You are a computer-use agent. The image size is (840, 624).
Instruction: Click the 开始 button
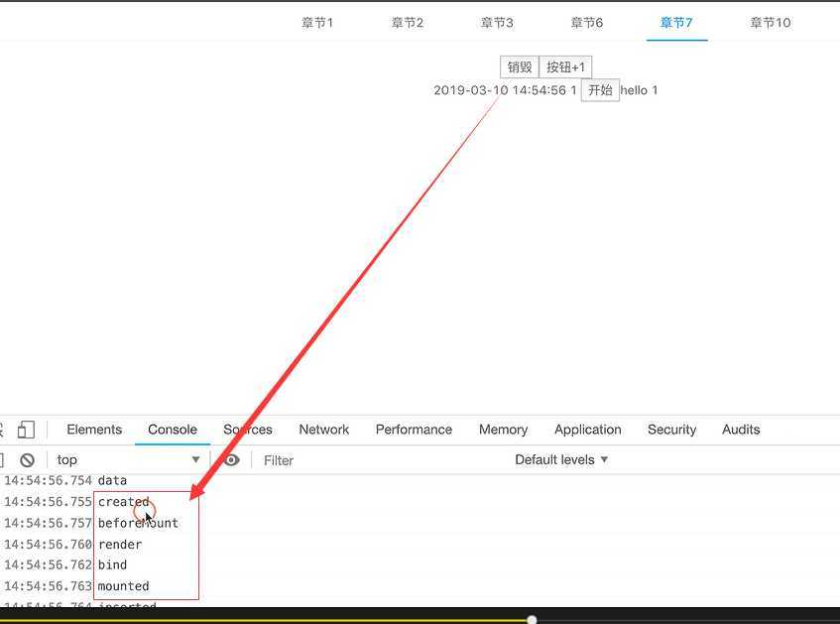(600, 90)
